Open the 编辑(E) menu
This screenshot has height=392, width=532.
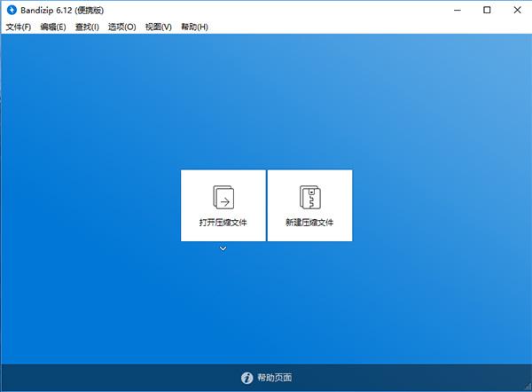pyautogui.click(x=53, y=27)
